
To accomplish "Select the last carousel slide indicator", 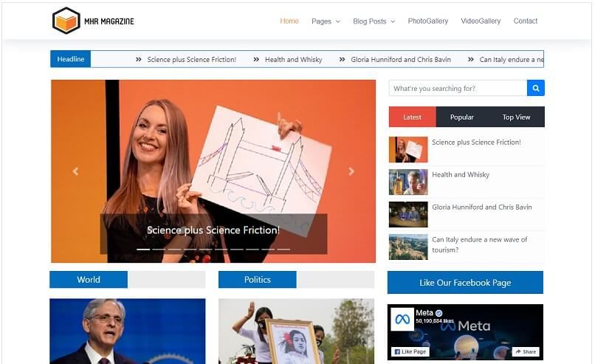I will [283, 250].
